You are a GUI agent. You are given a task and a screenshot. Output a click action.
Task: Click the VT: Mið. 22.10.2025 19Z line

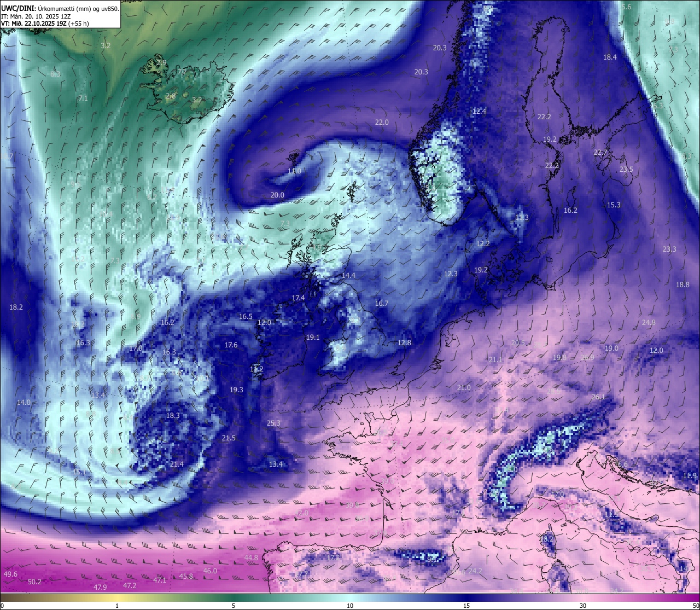tap(45, 24)
